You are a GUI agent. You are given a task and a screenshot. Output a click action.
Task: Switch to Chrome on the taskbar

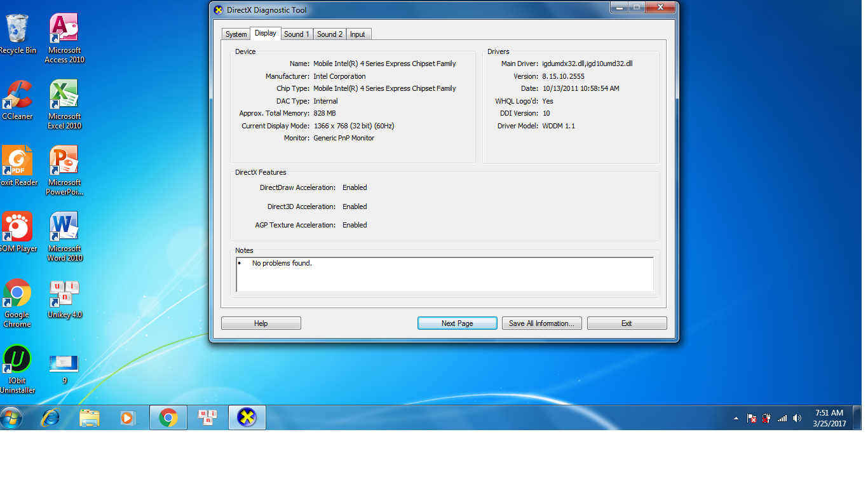coord(168,417)
